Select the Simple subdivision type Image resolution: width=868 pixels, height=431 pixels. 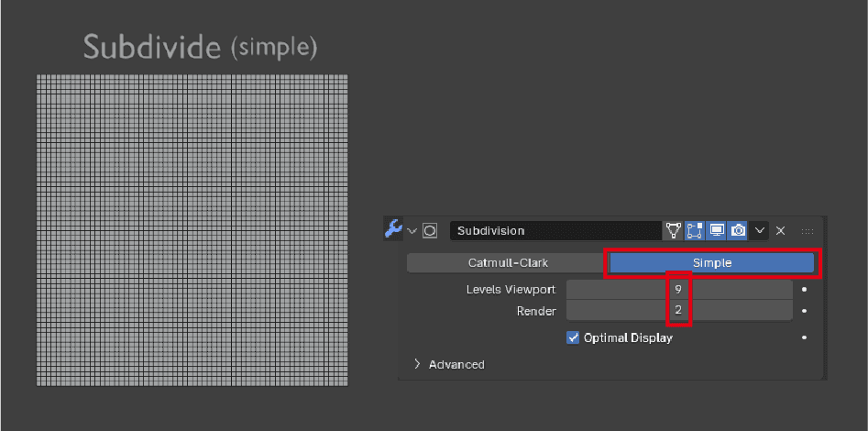click(712, 263)
